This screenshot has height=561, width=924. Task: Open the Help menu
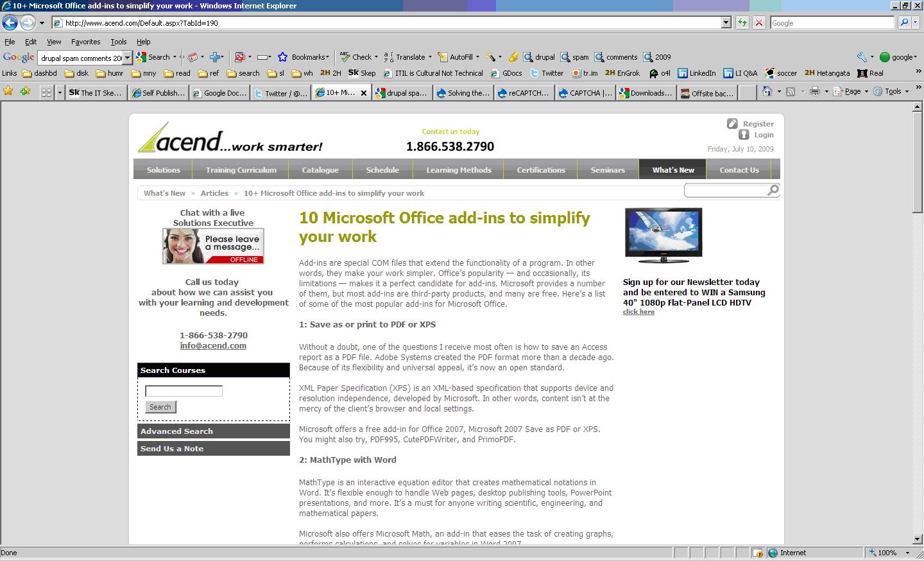point(143,42)
